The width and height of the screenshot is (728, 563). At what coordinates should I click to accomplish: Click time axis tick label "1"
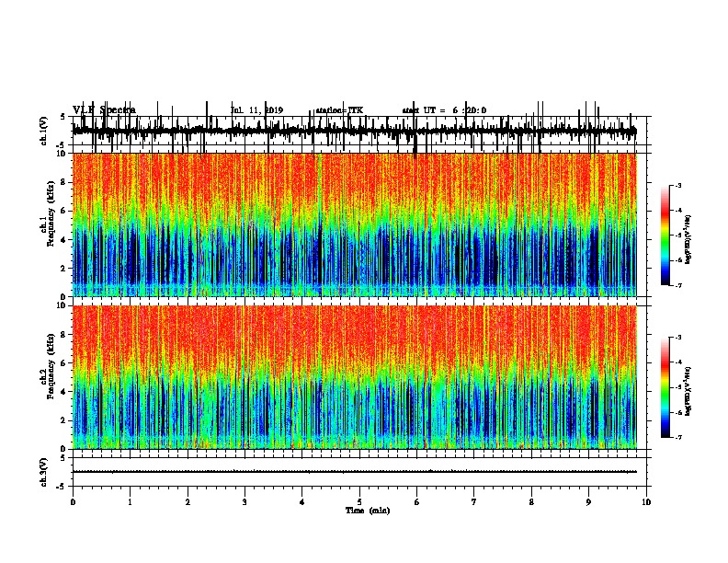[x=130, y=502]
